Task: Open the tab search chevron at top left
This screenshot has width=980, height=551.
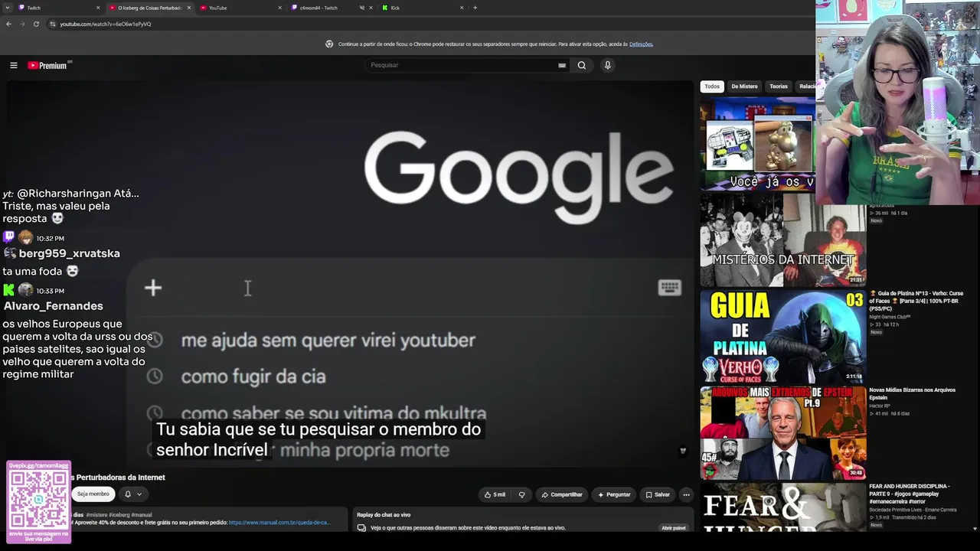Action: tap(7, 8)
